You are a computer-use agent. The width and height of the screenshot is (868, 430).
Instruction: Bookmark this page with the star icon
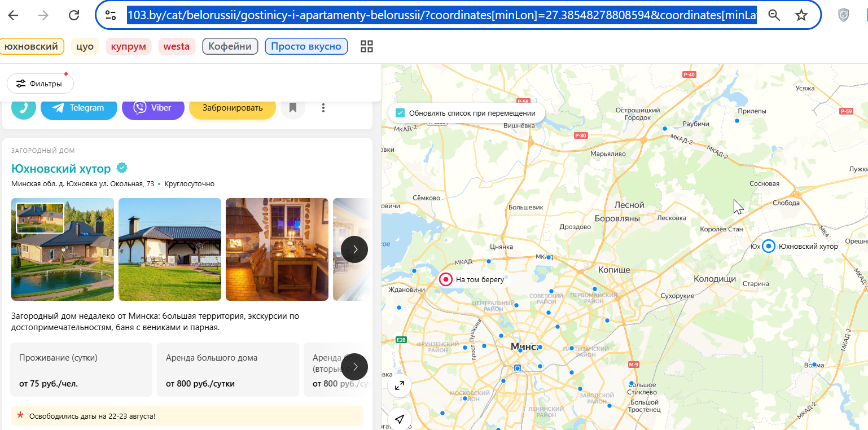pos(801,15)
